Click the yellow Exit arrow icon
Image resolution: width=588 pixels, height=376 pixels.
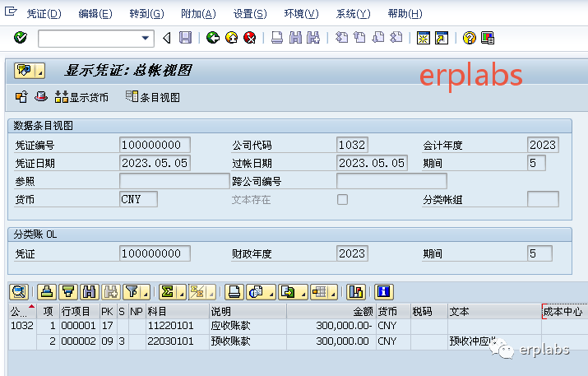(231, 38)
